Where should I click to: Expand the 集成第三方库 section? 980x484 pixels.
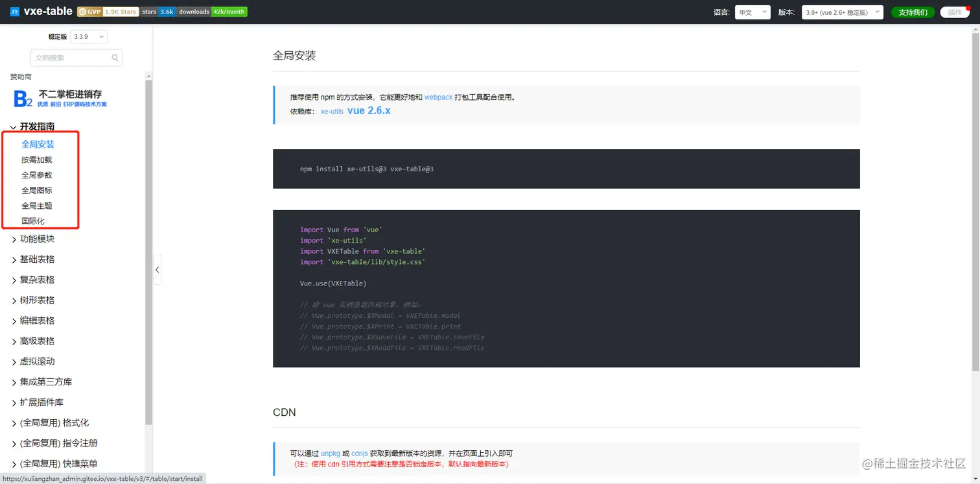(x=42, y=382)
